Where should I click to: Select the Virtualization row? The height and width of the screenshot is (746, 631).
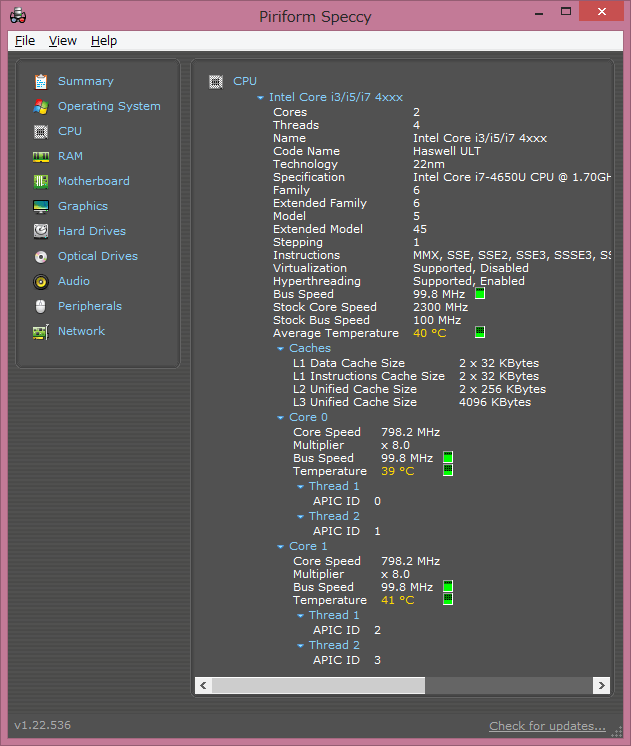[401, 268]
